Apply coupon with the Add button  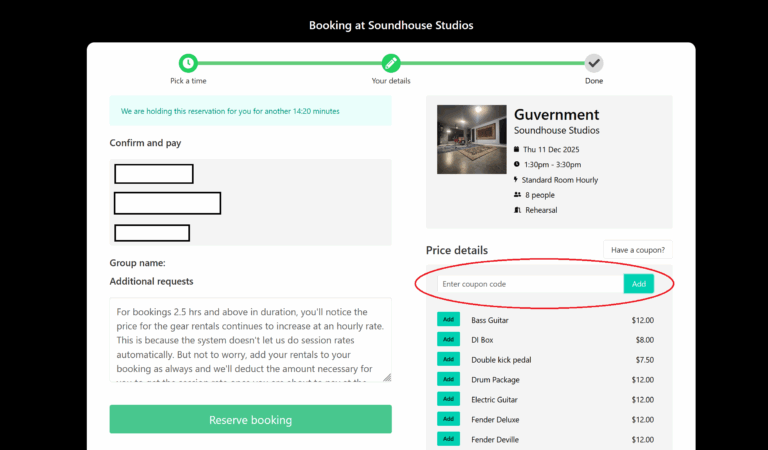coord(639,284)
